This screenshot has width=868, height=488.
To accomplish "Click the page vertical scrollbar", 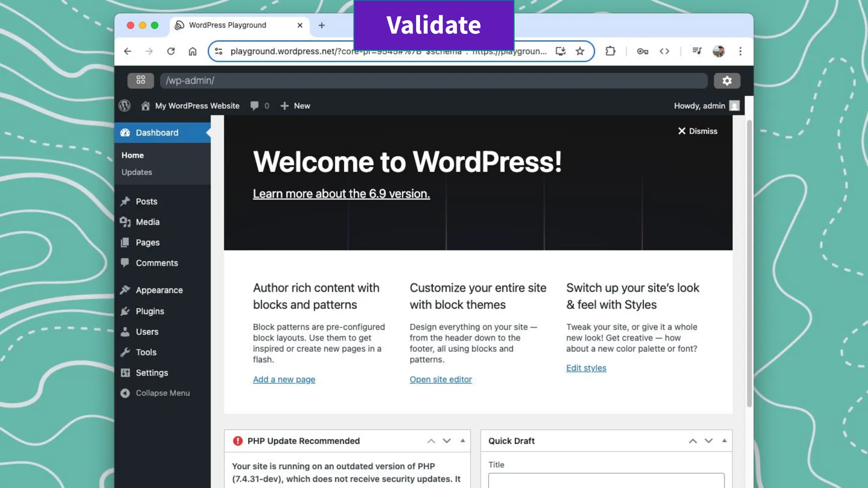I will click(749, 263).
